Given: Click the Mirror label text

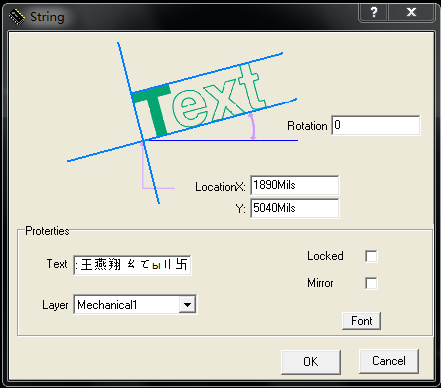Looking at the screenshot, I should pyautogui.click(x=320, y=283).
